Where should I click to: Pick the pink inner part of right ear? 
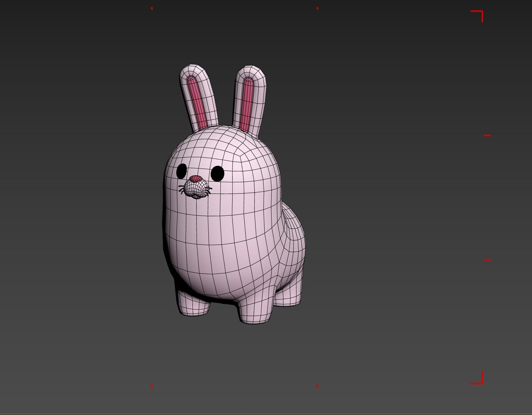coord(247,105)
